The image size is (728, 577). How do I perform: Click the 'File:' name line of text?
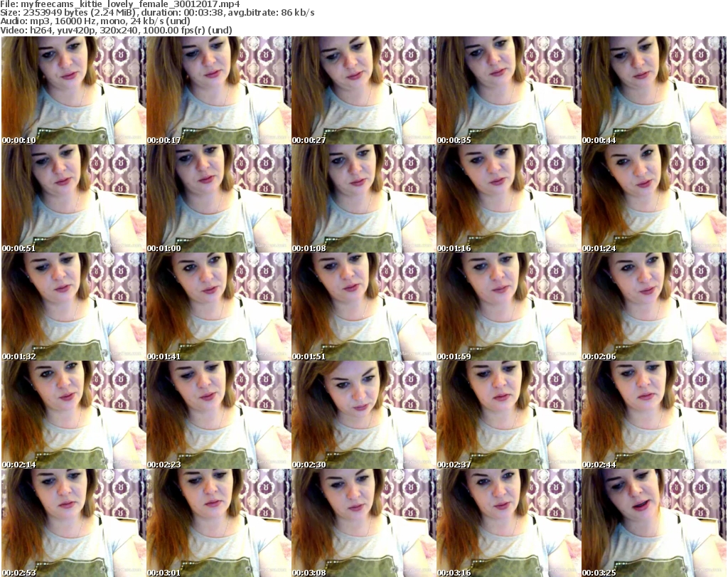(x=119, y=4)
